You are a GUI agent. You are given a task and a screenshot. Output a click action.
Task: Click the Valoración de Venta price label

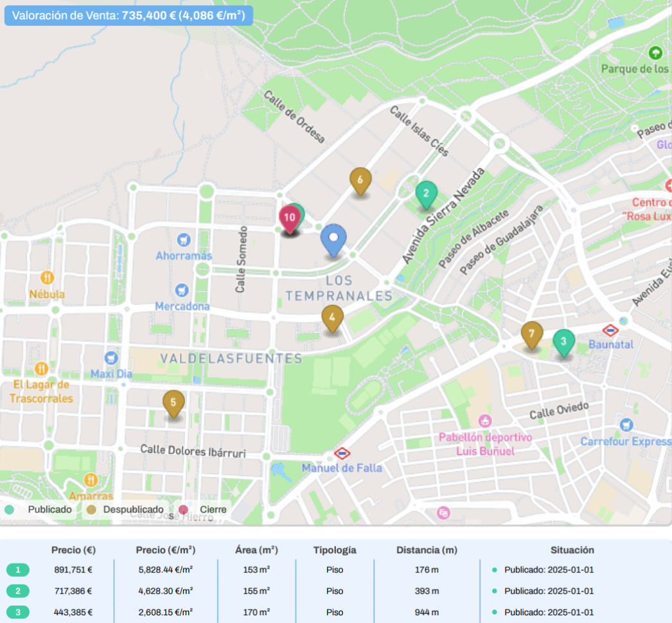coord(128,16)
